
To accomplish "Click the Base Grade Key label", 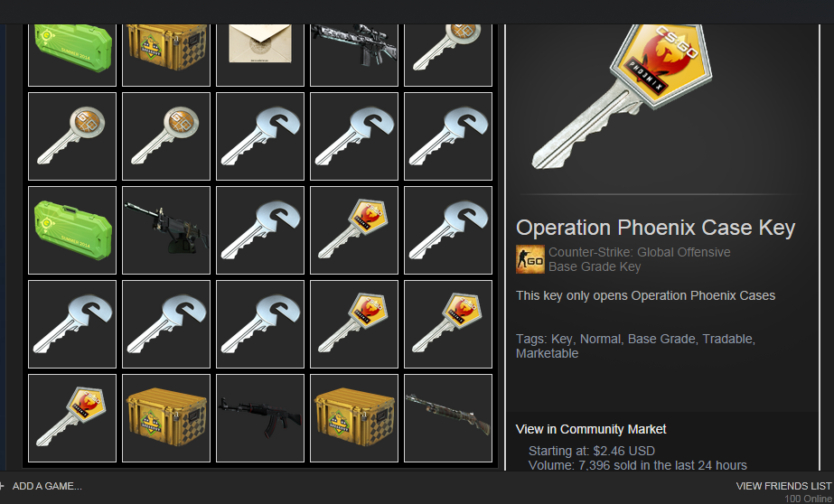I will (595, 266).
